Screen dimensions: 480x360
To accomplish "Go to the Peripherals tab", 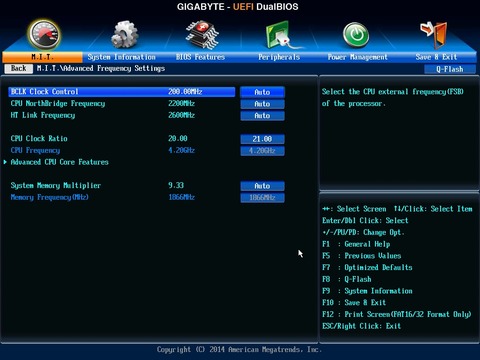I will pyautogui.click(x=279, y=57).
